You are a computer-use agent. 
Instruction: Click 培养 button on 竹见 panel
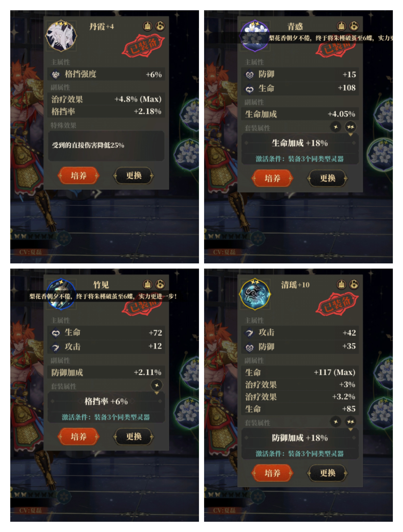(78, 437)
